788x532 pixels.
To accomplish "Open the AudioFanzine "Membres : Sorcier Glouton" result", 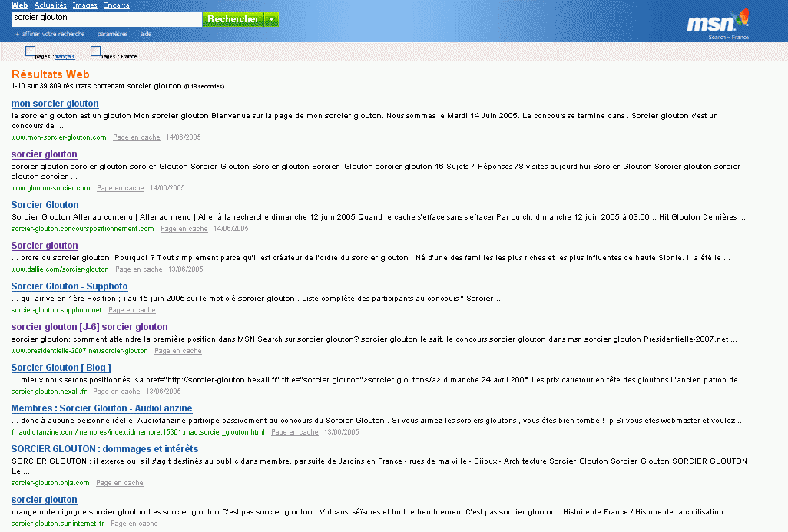I will (x=101, y=408).
